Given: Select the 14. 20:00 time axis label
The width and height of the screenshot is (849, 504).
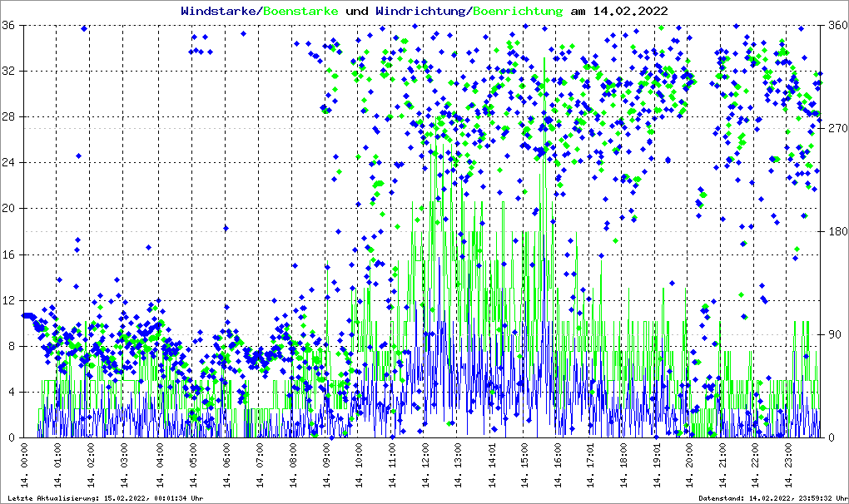Looking at the screenshot, I should 691,467.
